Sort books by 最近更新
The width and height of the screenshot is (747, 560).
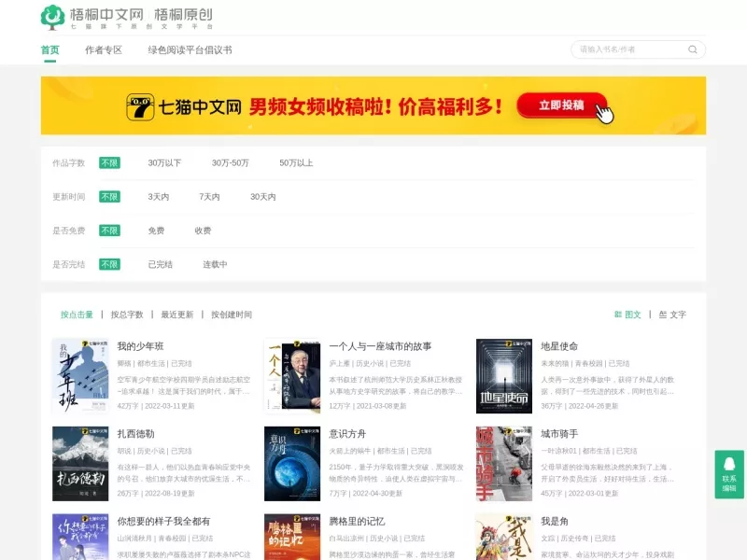coord(177,315)
